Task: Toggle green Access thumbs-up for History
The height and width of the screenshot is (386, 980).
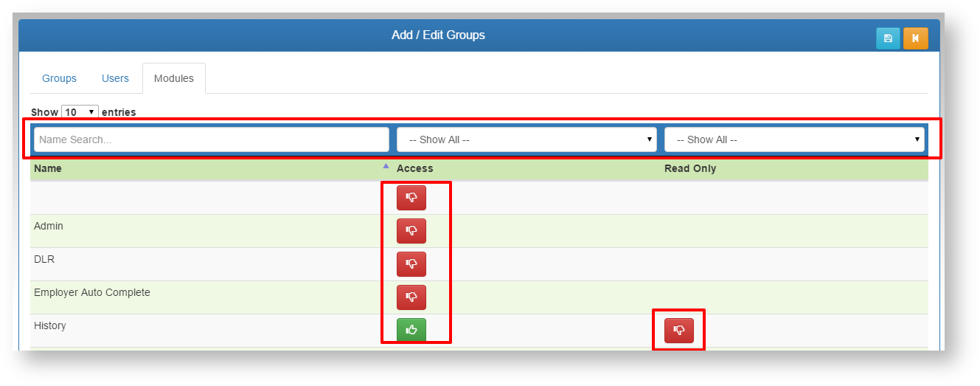Action: click(x=411, y=331)
